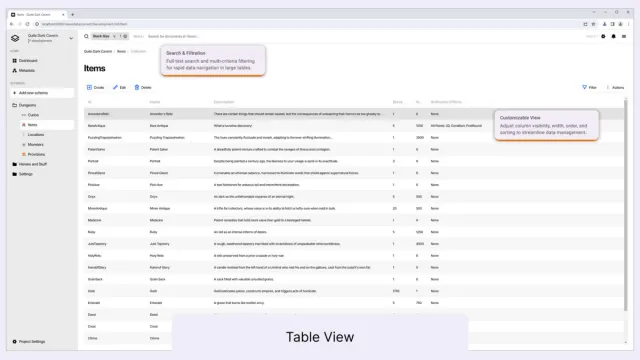Screen dimensions: 640x360
Task: Select the Rare Antique table row
Action: (x=353, y=126)
